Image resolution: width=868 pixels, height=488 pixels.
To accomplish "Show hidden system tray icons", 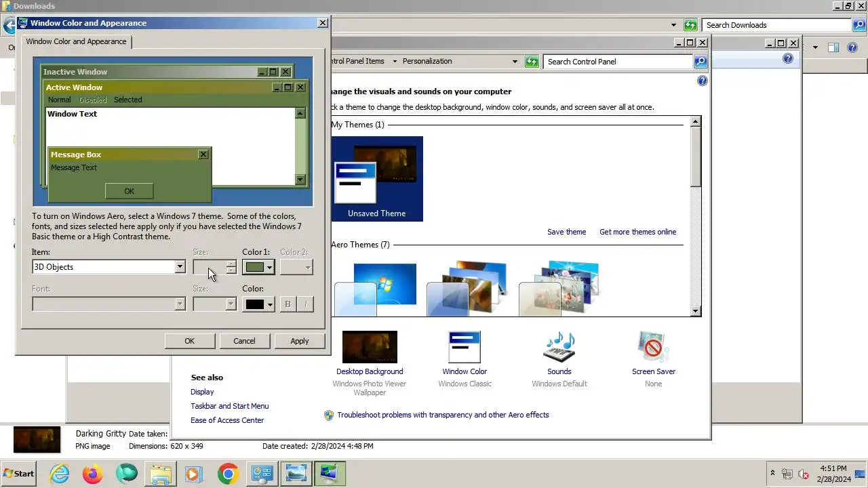I will point(772,473).
